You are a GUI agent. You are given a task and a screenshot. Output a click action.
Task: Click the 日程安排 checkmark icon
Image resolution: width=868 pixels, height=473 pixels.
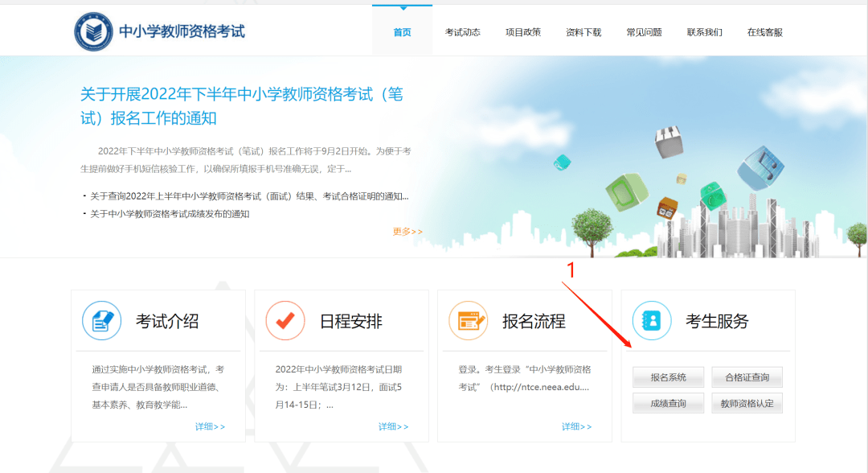tap(285, 320)
